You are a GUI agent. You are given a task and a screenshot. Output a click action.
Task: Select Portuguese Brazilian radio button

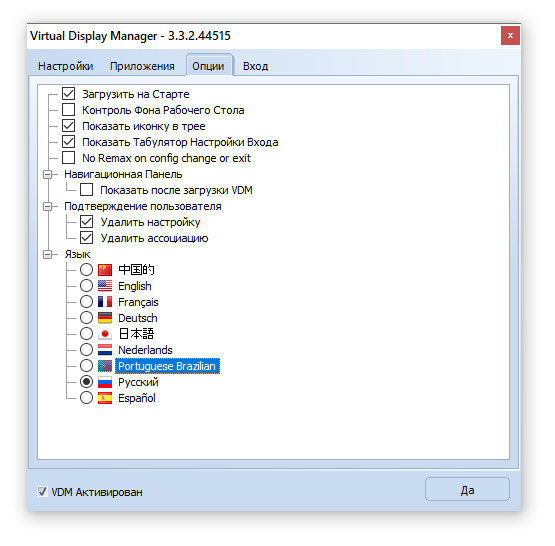click(86, 366)
